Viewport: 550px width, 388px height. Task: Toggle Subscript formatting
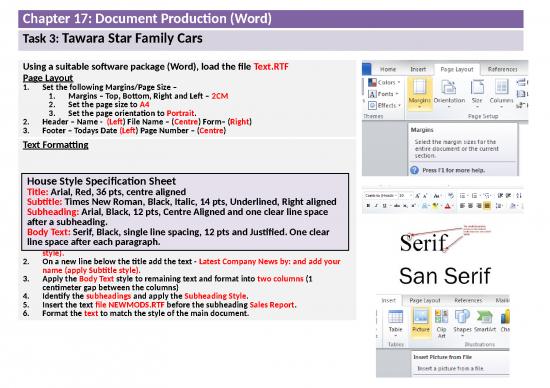click(405, 206)
